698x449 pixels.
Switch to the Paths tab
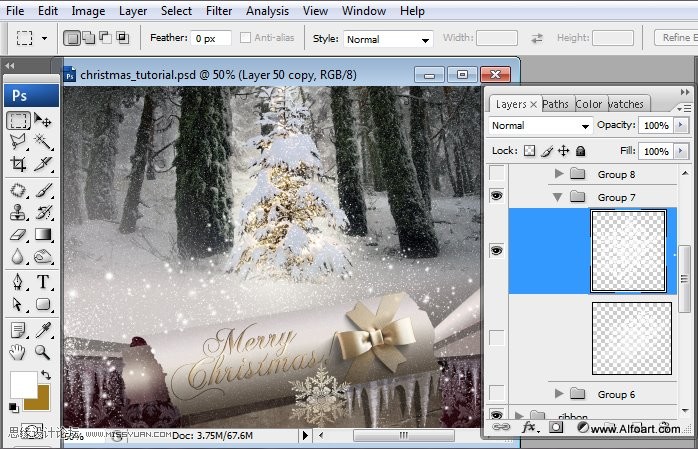pyautogui.click(x=556, y=104)
